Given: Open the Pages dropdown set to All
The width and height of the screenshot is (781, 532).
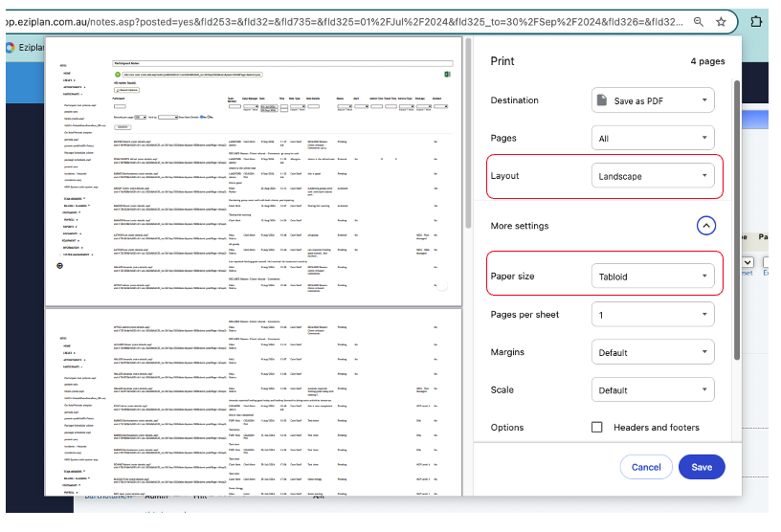Looking at the screenshot, I should point(653,139).
